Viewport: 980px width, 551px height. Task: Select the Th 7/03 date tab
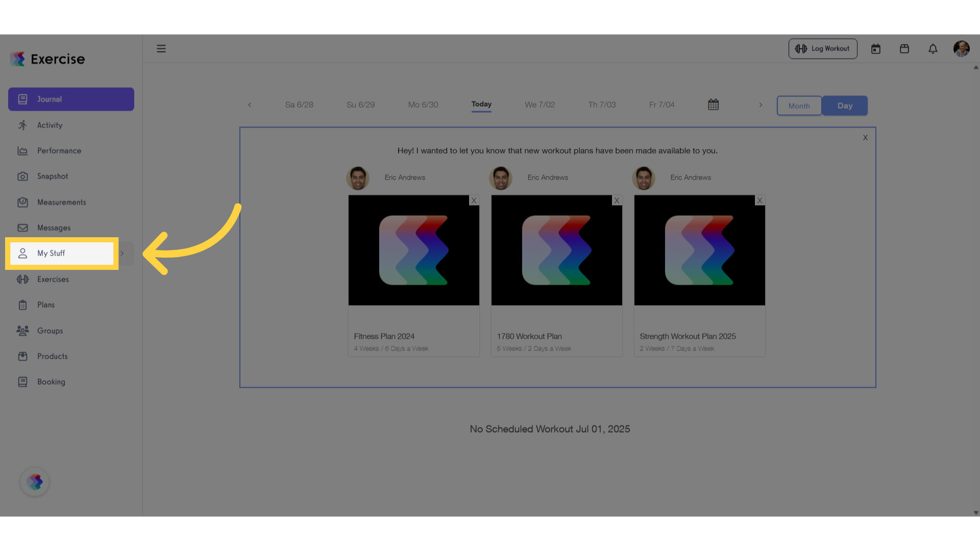(602, 105)
